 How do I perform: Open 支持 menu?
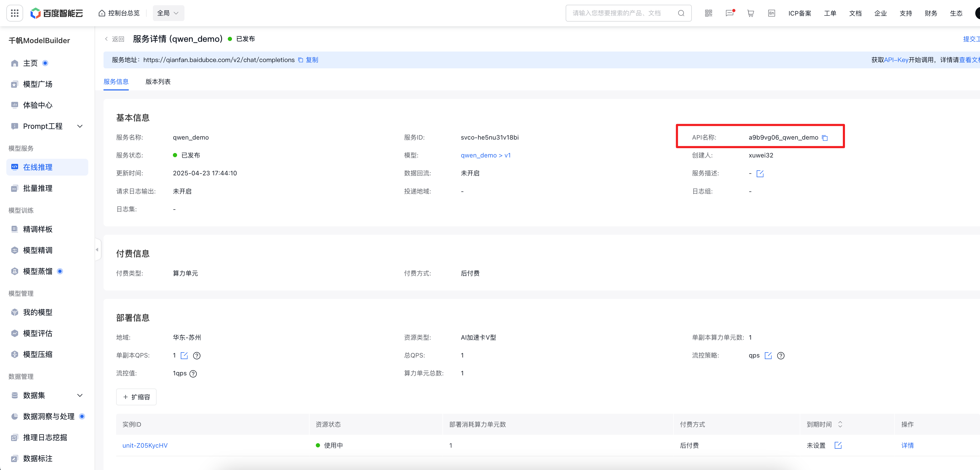tap(906, 13)
